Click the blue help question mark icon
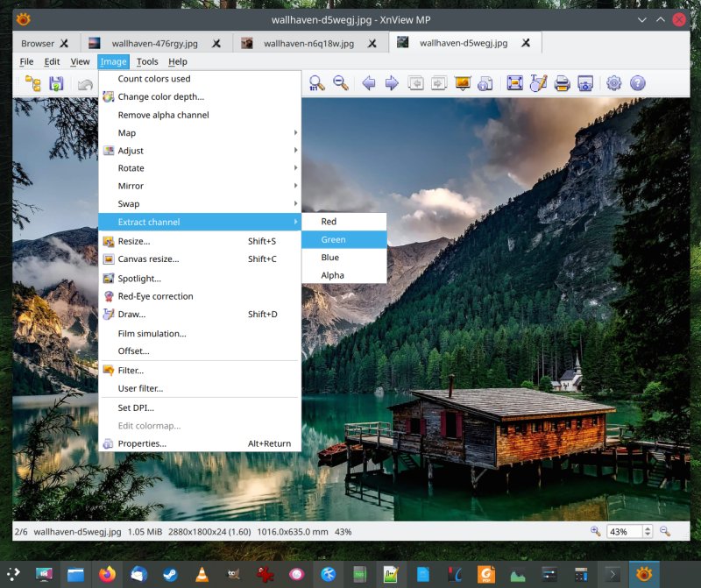The width and height of the screenshot is (701, 588). click(x=638, y=83)
